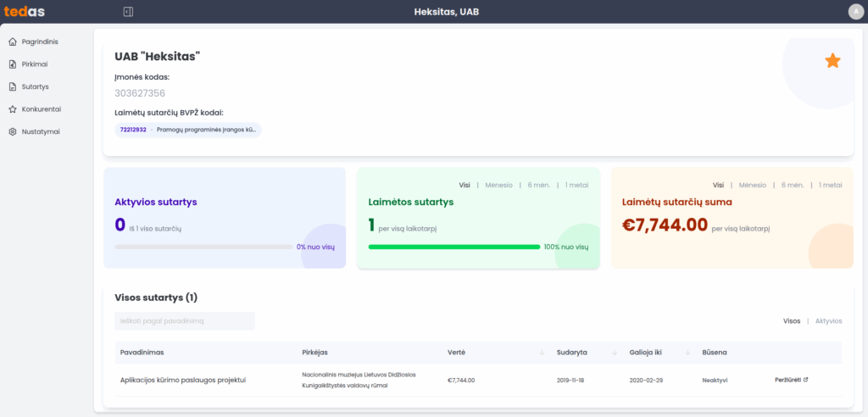Click the Pagrindinis home icon
868x417 pixels.
click(13, 42)
